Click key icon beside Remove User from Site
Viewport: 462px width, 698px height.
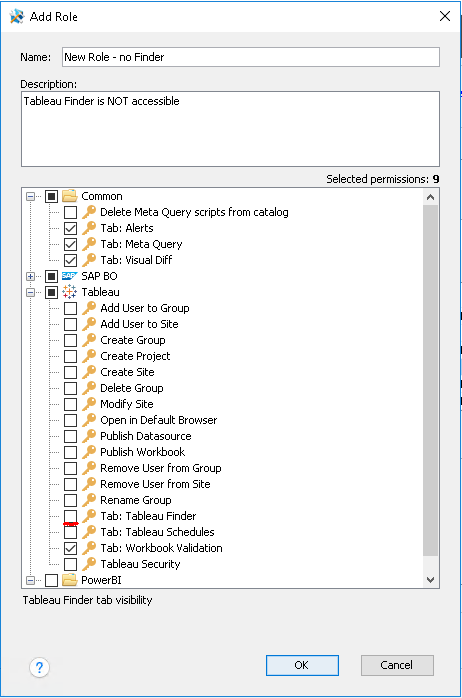tap(89, 484)
